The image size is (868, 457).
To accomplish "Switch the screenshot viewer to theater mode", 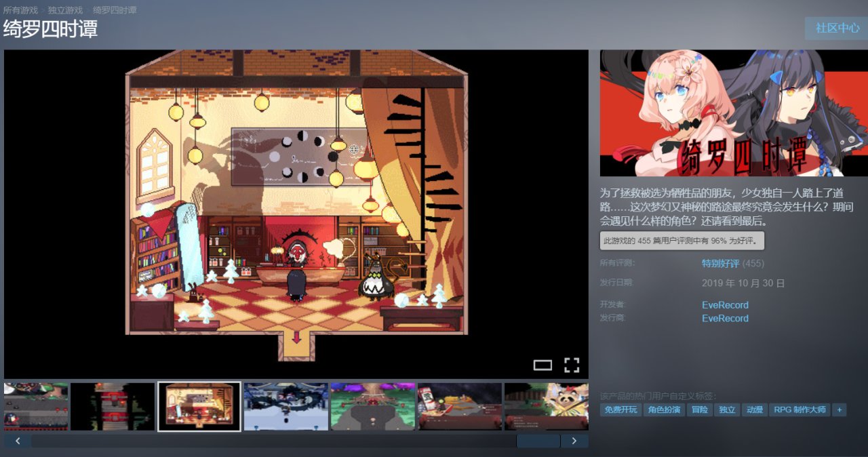I will (x=542, y=365).
